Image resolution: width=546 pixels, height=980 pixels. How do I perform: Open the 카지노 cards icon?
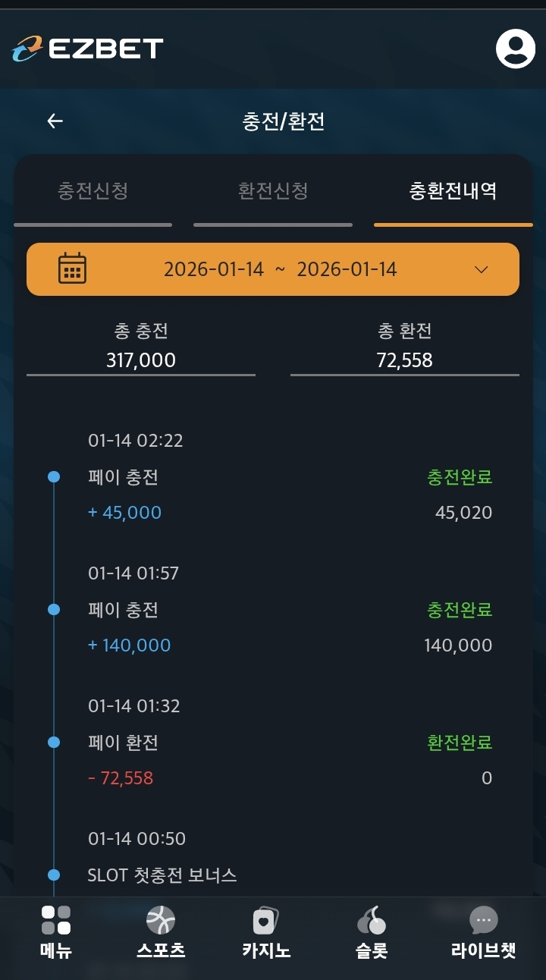(266, 920)
